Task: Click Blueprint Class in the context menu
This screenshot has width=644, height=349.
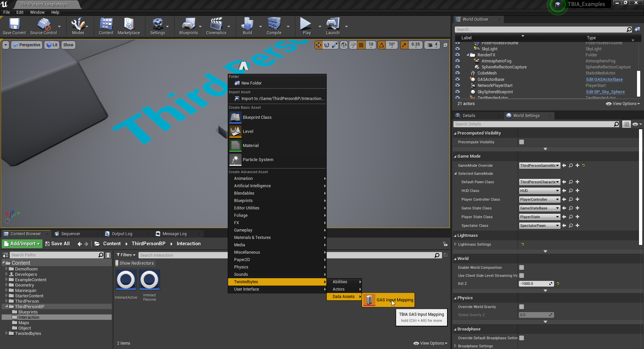Action: [x=277, y=117]
